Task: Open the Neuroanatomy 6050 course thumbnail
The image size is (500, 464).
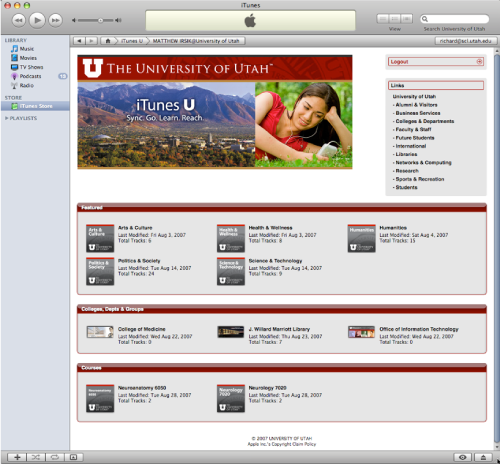Action: [x=100, y=398]
